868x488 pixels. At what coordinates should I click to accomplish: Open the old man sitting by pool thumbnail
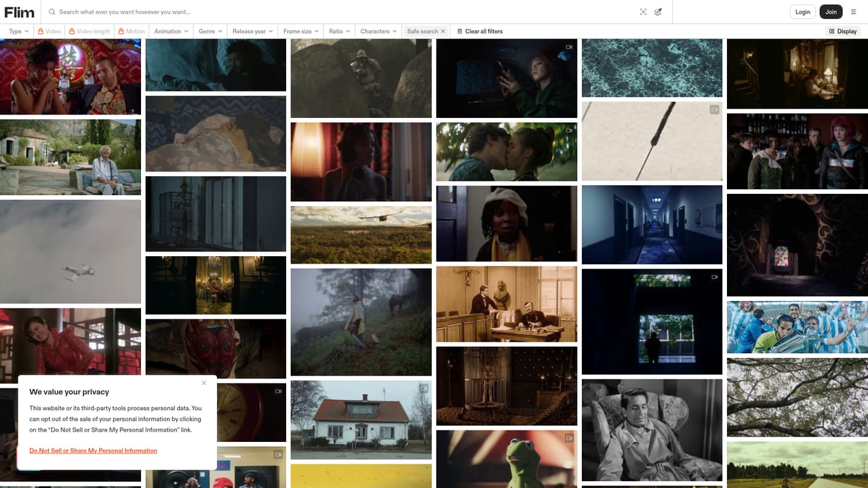pyautogui.click(x=71, y=157)
